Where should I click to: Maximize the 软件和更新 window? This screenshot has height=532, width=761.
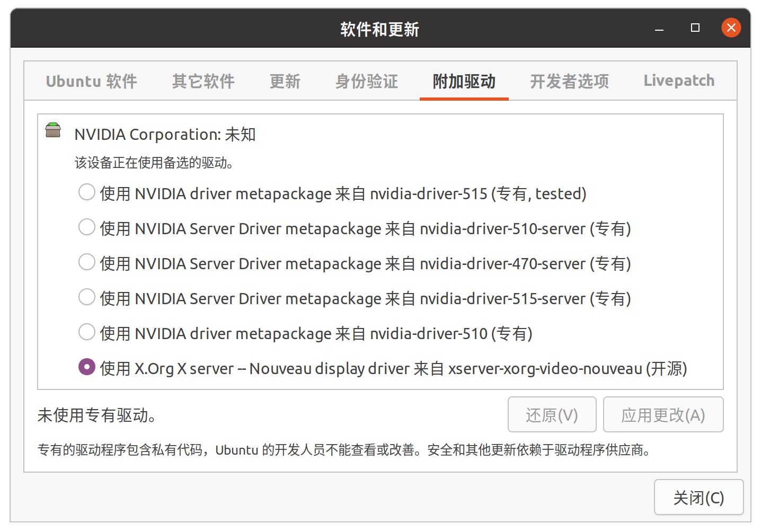tap(695, 28)
